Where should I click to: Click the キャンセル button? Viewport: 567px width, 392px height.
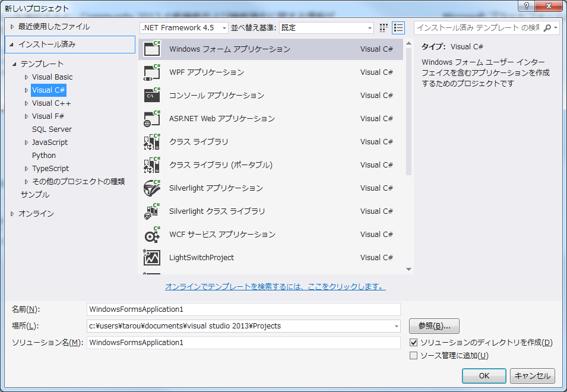click(x=533, y=376)
